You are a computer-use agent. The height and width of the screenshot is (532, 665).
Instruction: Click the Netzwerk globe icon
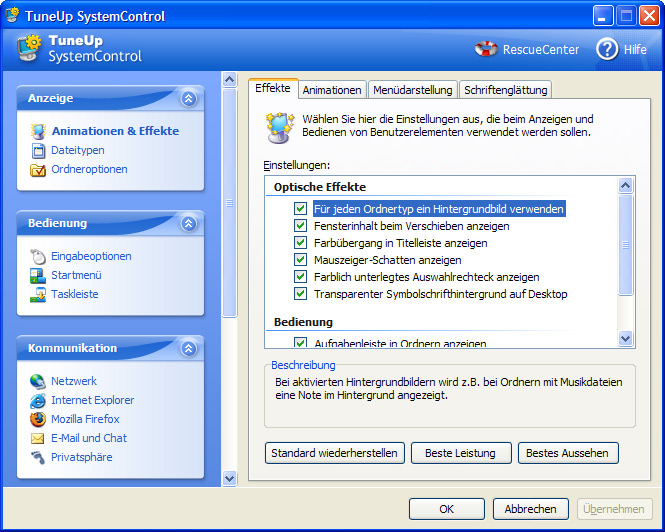click(38, 381)
